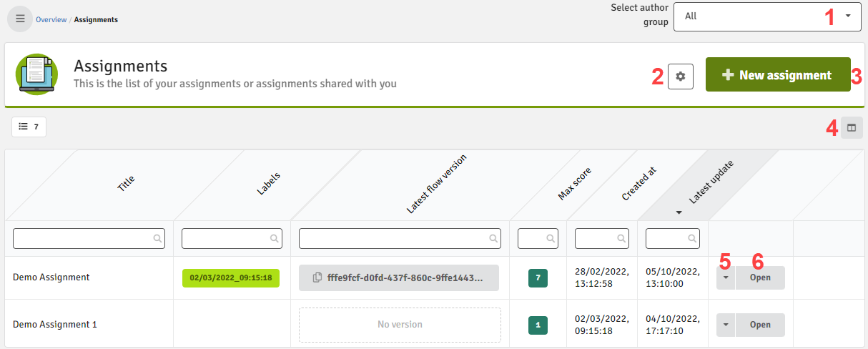Click the max score badge 1
The image size is (868, 349).
[x=538, y=325]
